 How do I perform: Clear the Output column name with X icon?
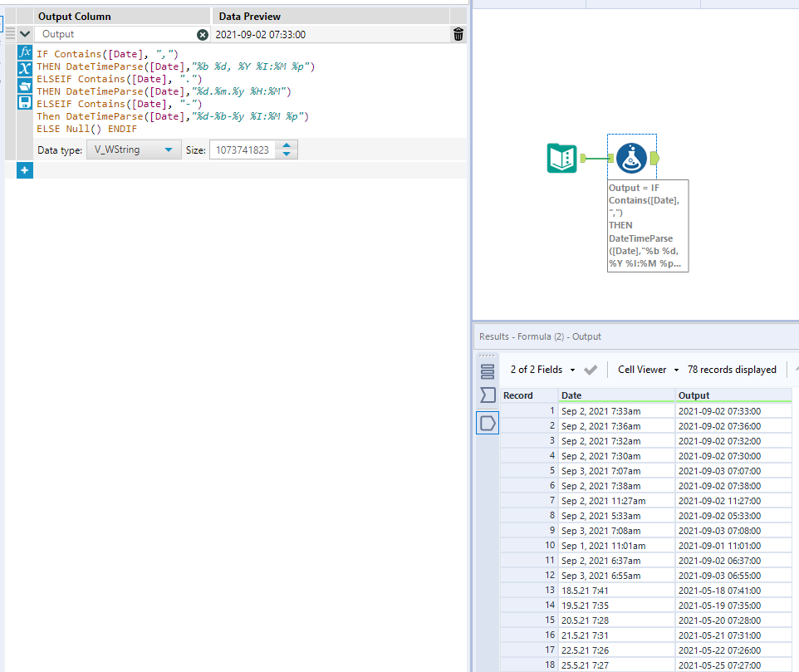(x=203, y=35)
